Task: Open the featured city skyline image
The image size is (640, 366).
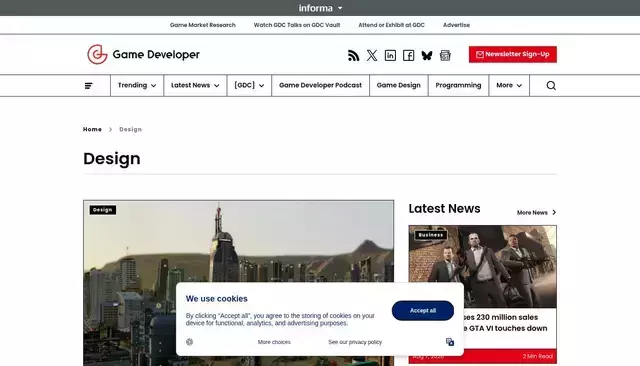Action: 238,283
